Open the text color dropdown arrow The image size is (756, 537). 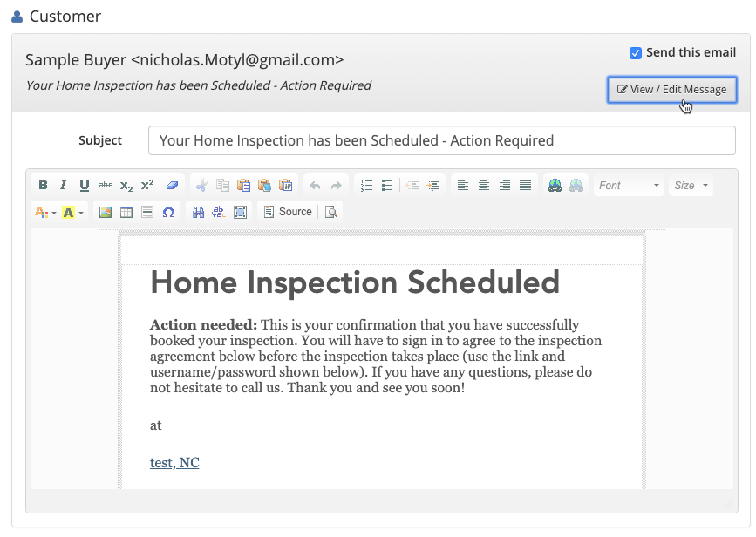[x=54, y=213]
